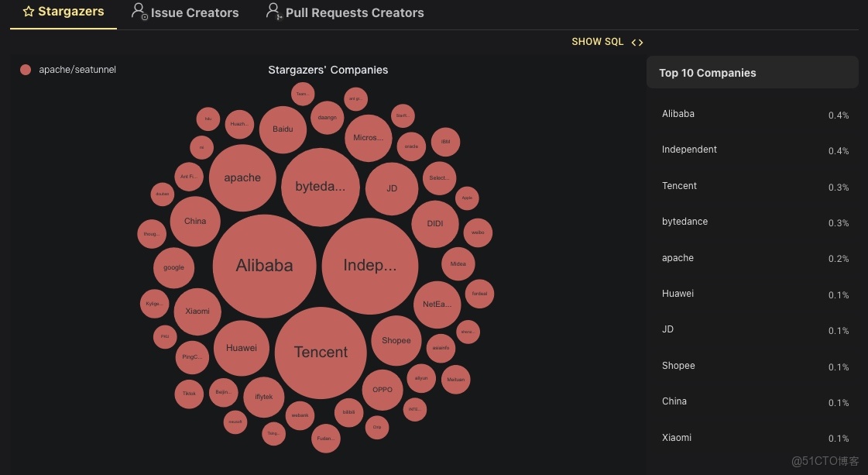Click the person icon beside Issue Creators
The image size is (868, 475).
139,12
